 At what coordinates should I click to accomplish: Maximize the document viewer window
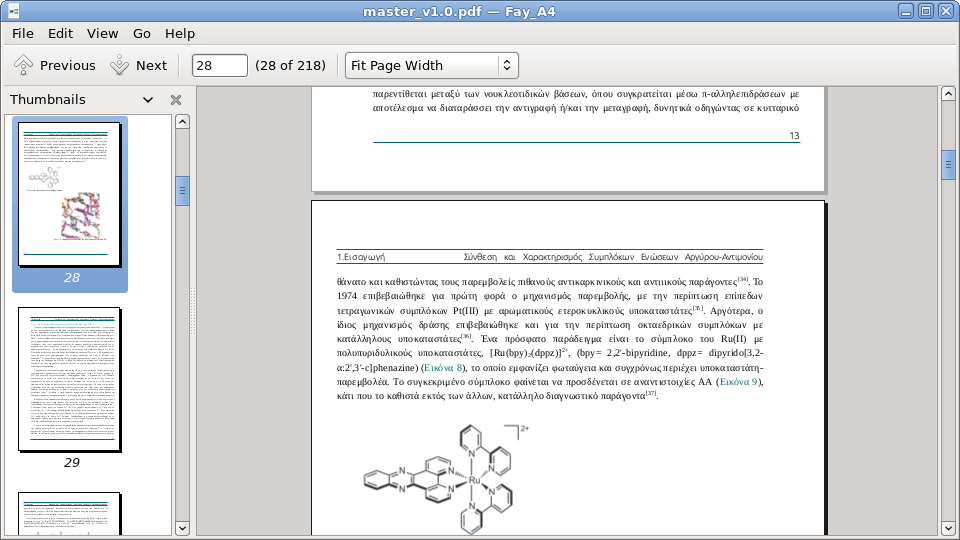tap(925, 11)
